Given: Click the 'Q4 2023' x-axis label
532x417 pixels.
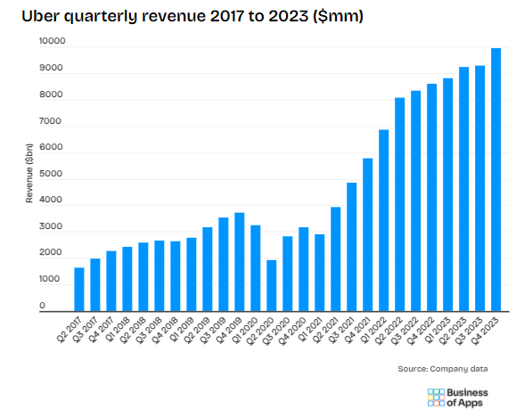Looking at the screenshot, I should click(486, 331).
